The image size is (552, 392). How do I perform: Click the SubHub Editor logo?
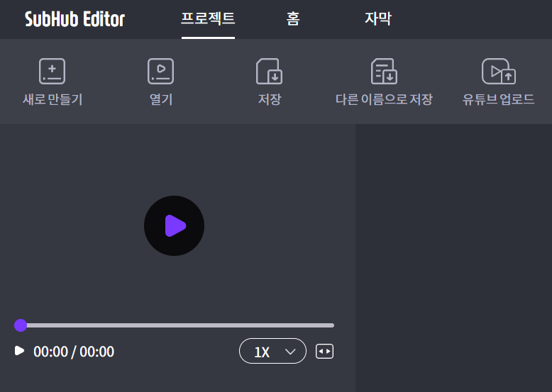[x=74, y=19]
